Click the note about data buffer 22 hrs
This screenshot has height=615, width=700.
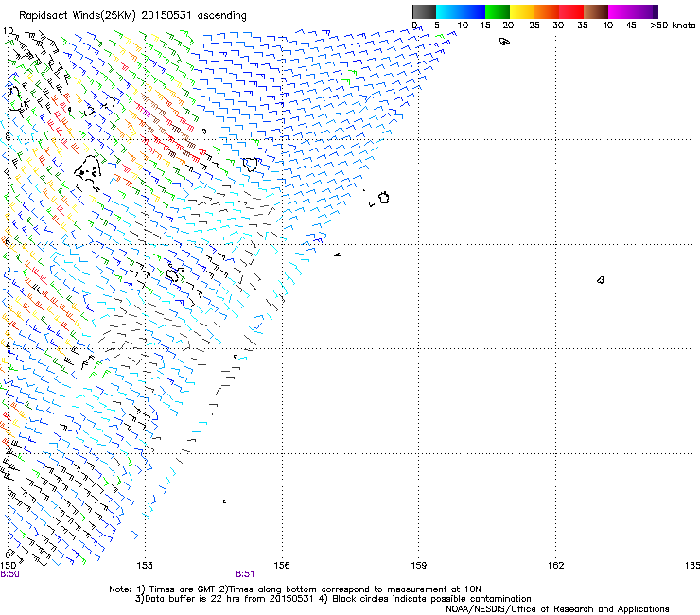pos(333,599)
